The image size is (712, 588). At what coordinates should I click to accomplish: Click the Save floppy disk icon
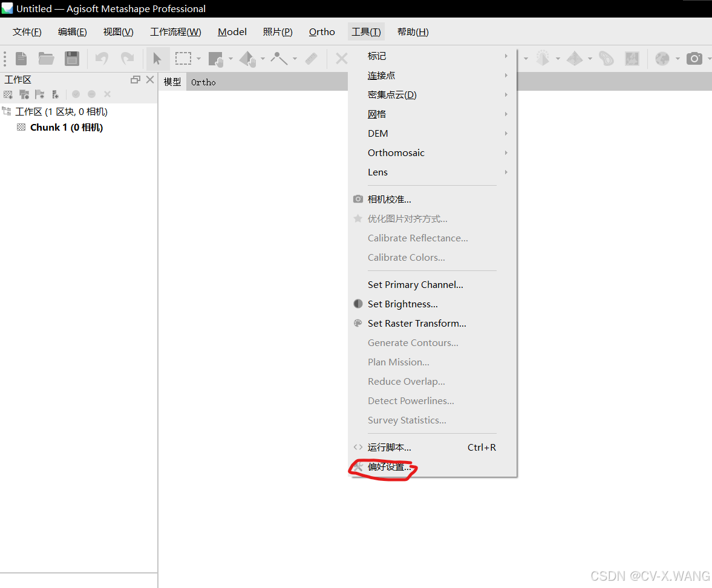click(x=72, y=59)
